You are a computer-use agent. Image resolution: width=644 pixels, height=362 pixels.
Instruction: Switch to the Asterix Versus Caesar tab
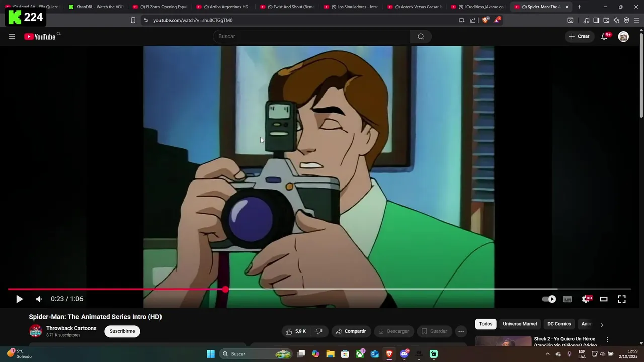click(415, 7)
